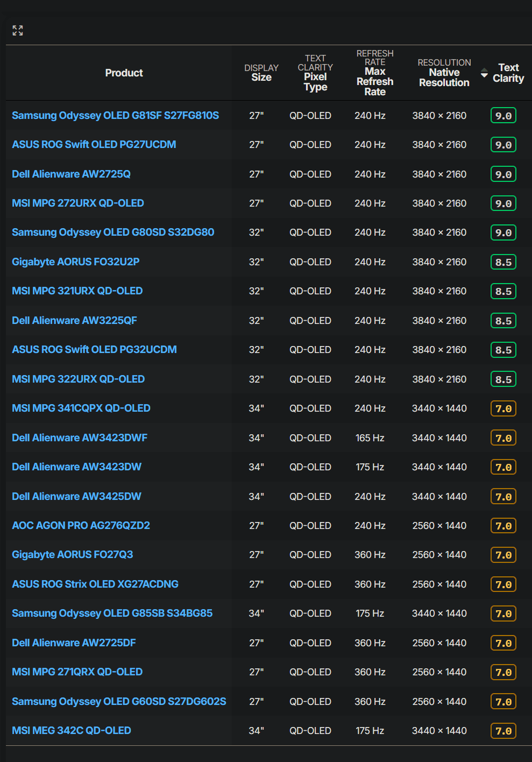Screen dimensions: 532x762
Task: Click the fullscreen expand icon above the table
Action: click(x=17, y=30)
